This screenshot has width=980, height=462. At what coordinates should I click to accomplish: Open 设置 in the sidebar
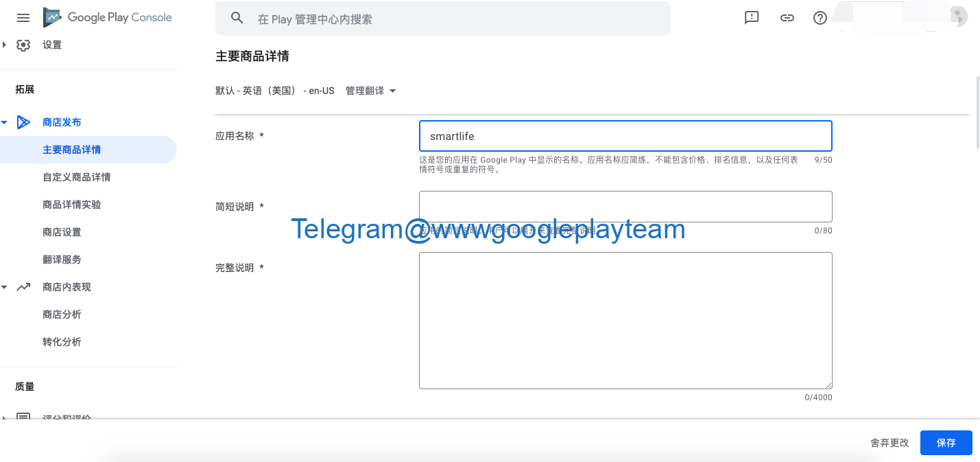point(52,45)
